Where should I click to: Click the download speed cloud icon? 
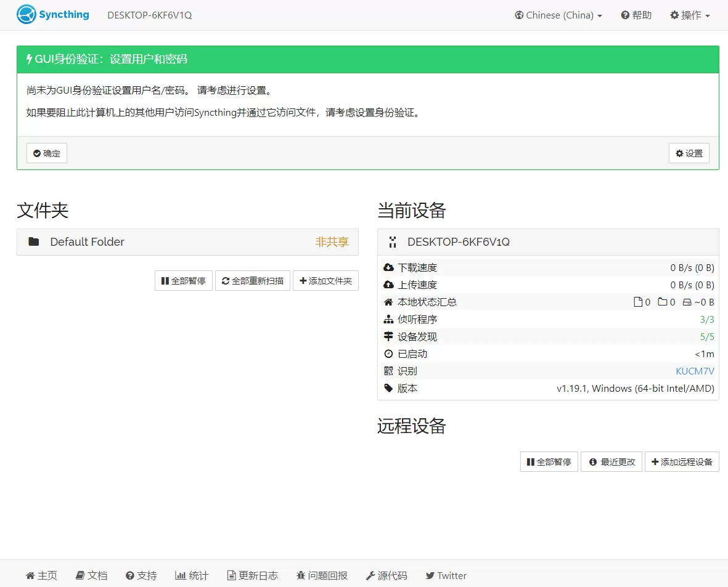(x=388, y=267)
